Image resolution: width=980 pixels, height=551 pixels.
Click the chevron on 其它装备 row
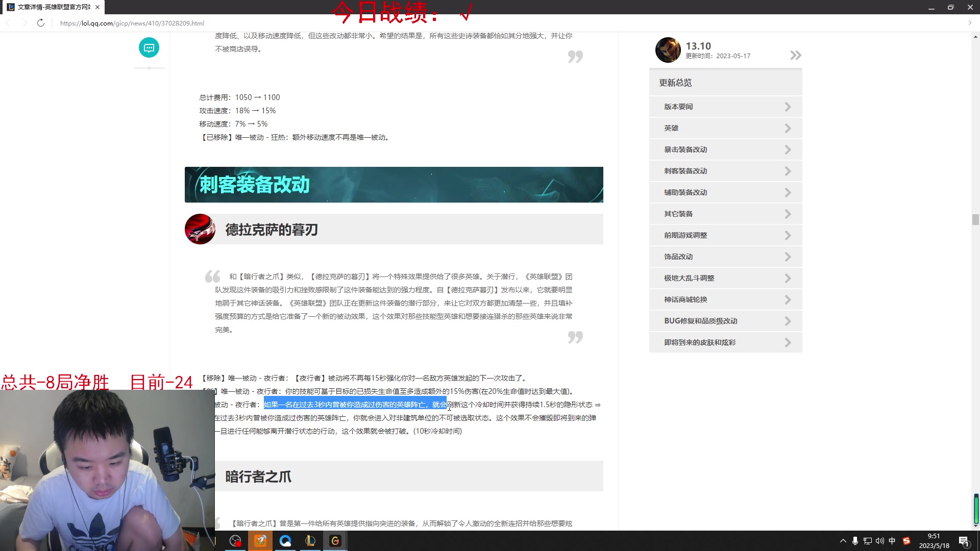(788, 214)
